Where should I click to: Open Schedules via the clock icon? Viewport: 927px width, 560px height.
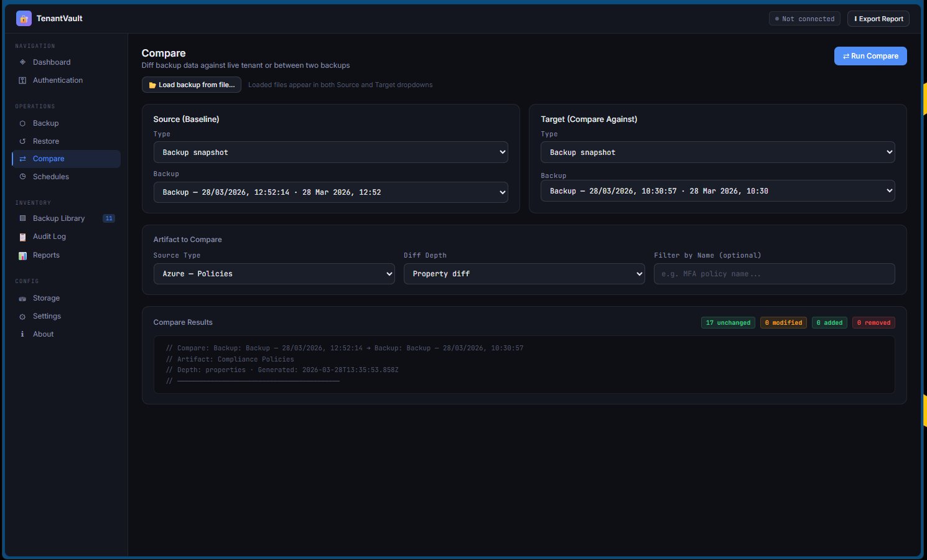[23, 177]
